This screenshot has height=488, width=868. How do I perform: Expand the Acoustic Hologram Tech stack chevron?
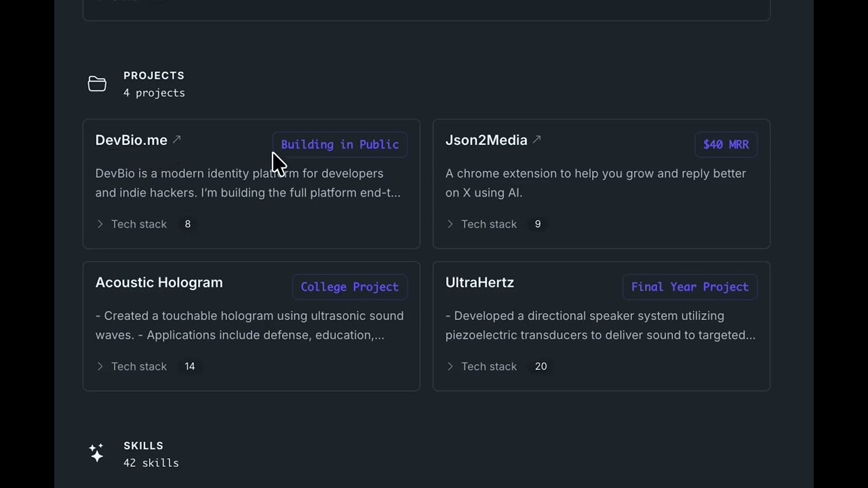100,366
